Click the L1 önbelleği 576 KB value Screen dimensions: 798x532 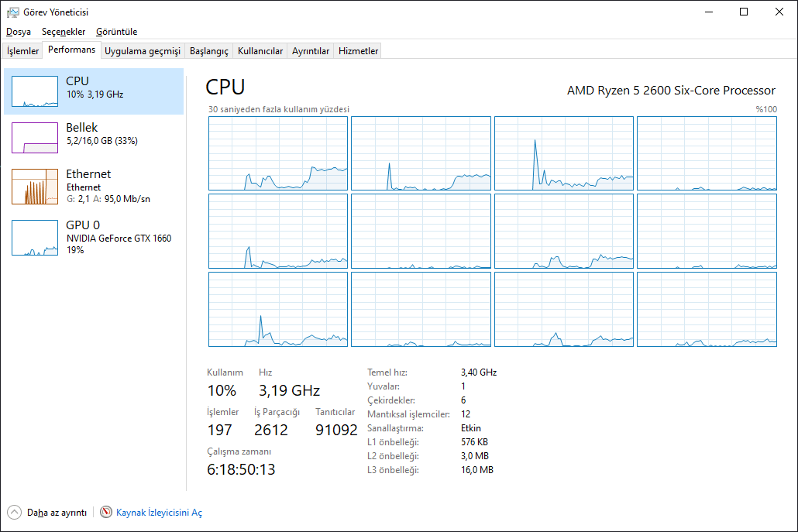click(x=474, y=442)
